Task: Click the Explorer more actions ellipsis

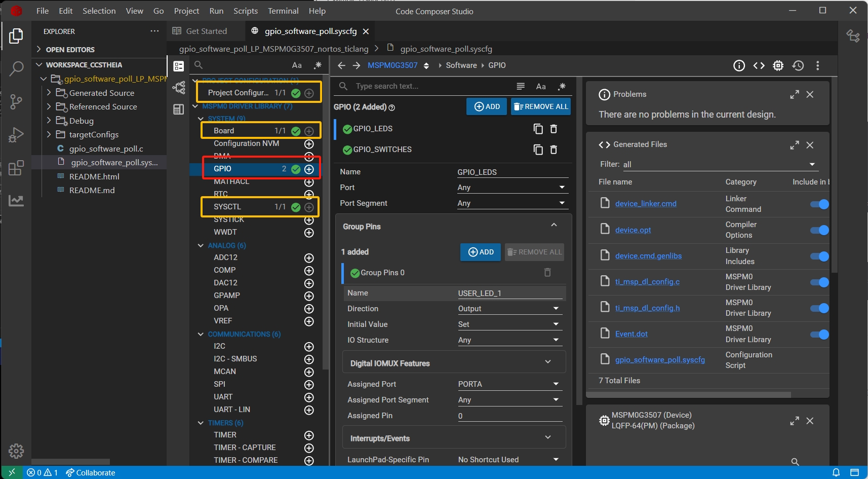Action: [x=154, y=31]
